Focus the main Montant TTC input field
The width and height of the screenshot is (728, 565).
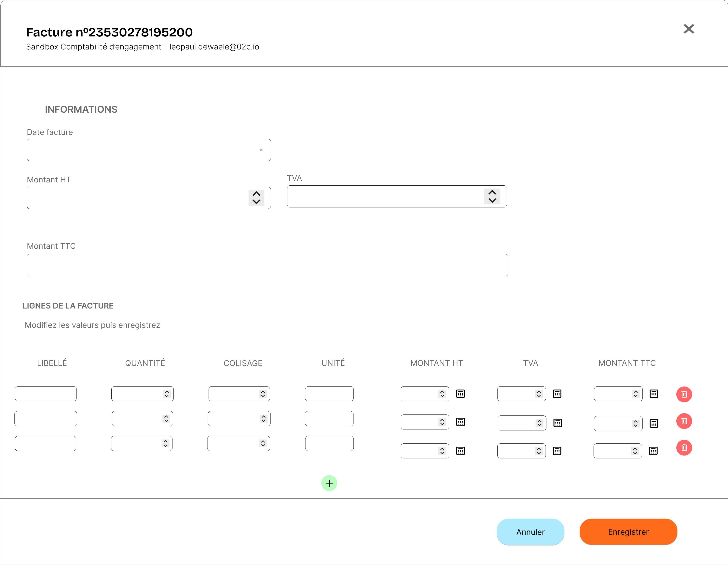coord(267,265)
